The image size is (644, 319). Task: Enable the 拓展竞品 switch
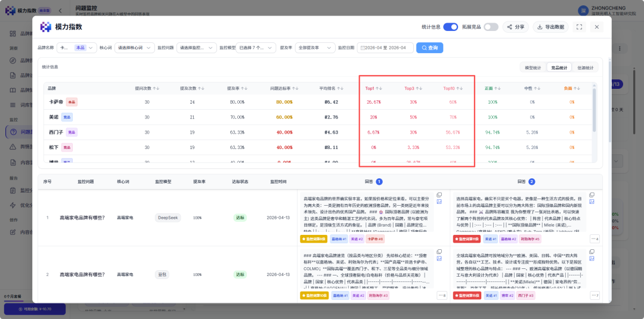click(x=491, y=27)
